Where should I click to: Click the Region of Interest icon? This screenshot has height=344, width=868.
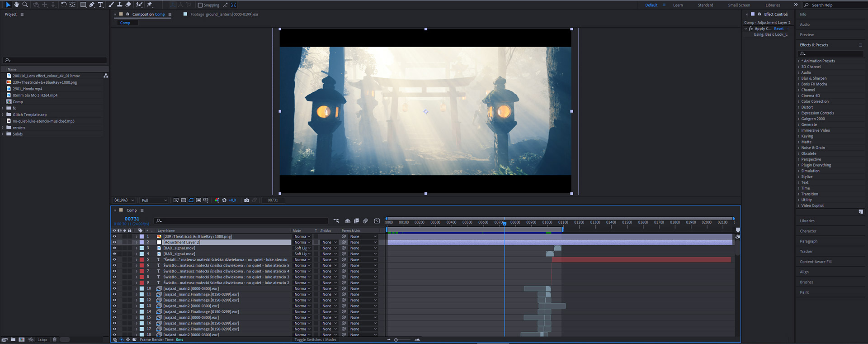(x=198, y=200)
